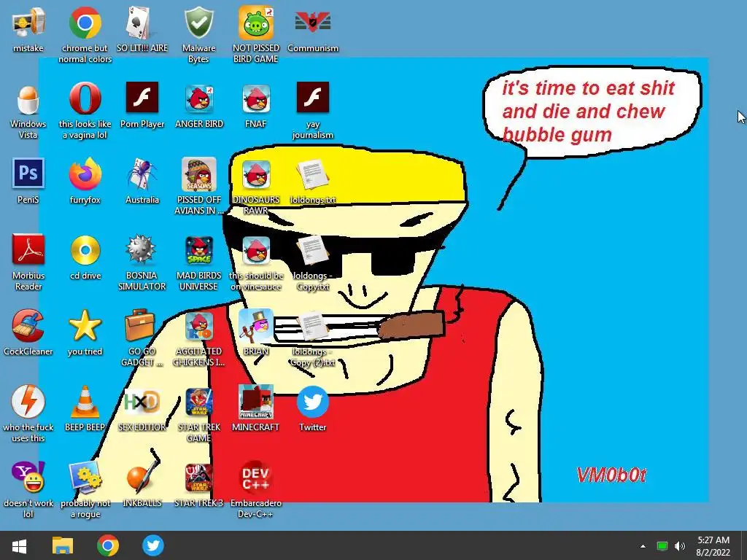This screenshot has height=560, width=747.
Task: Open the 'loldongs - Copy.txt' file
Action: [x=312, y=250]
